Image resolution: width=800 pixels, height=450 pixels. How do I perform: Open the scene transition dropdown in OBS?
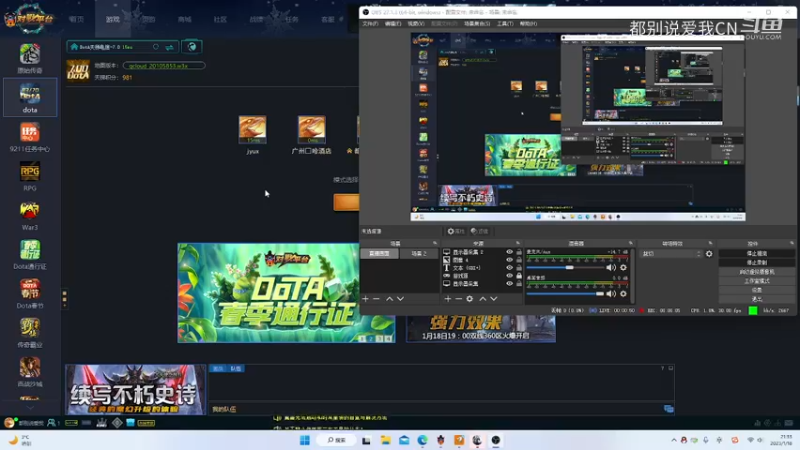[x=671, y=254]
